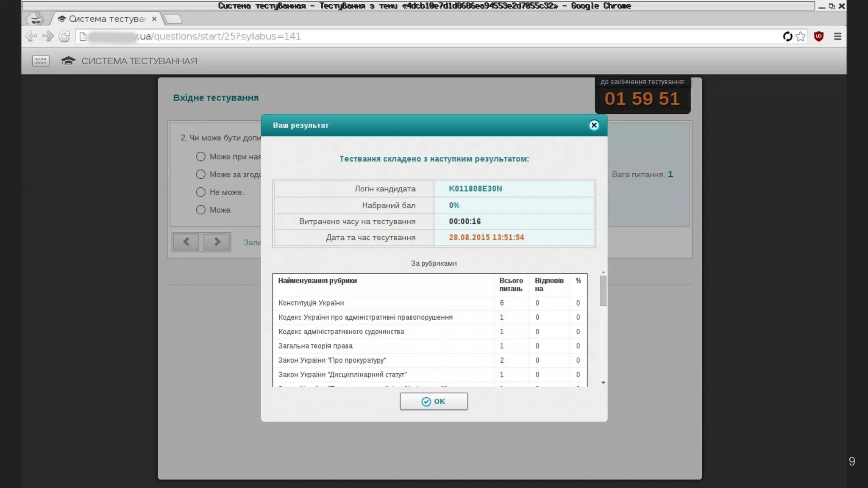Close the 'Ваш результат' dialog with X icon
868x488 pixels.
[x=594, y=125]
